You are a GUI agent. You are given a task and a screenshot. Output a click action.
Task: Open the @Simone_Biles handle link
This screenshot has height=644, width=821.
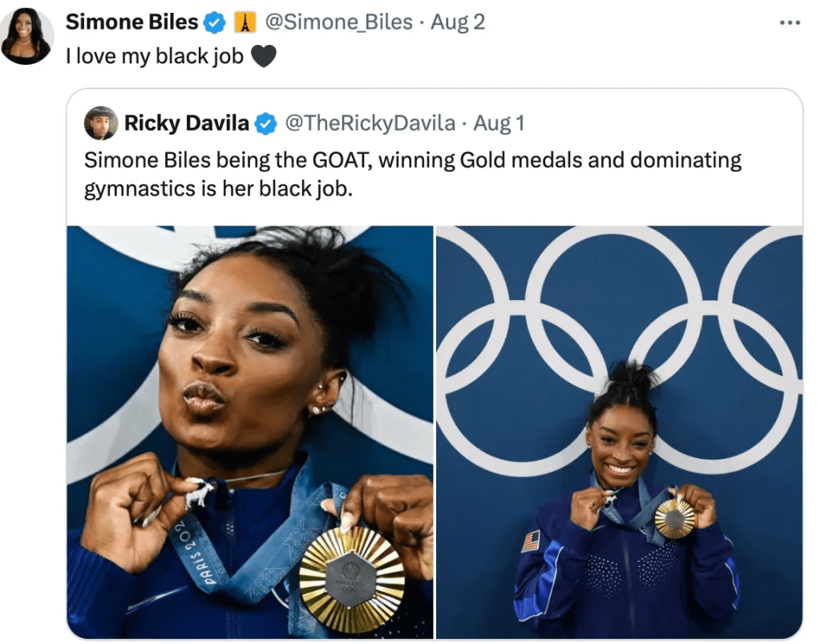click(x=339, y=22)
